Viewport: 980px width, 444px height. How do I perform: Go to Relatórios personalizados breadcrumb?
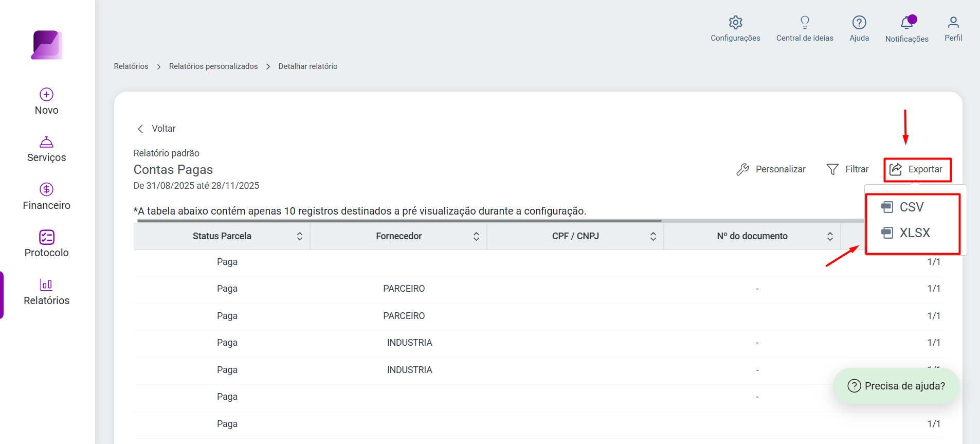coord(213,66)
